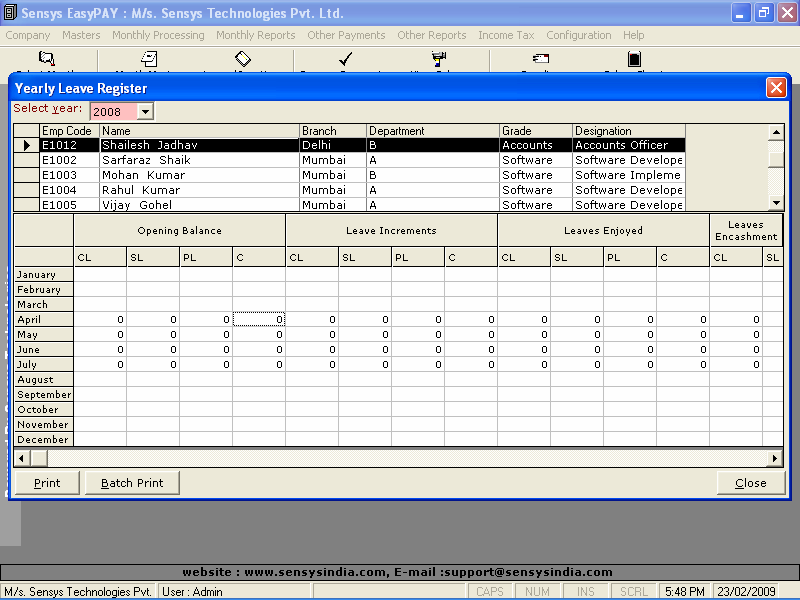Click the July row header

tap(44, 364)
